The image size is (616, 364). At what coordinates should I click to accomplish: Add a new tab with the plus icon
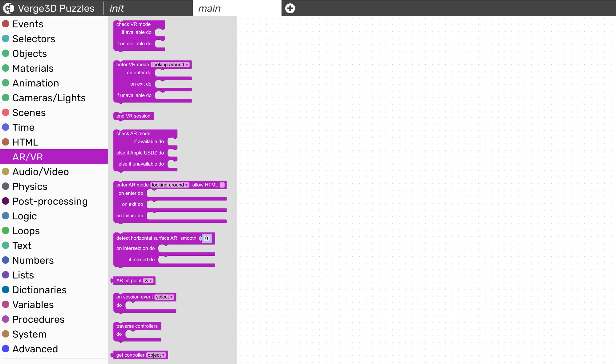click(290, 8)
